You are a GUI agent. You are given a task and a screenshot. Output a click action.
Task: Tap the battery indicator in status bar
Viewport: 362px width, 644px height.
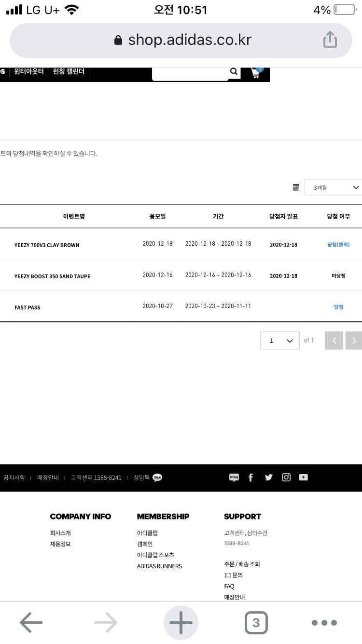345,10
